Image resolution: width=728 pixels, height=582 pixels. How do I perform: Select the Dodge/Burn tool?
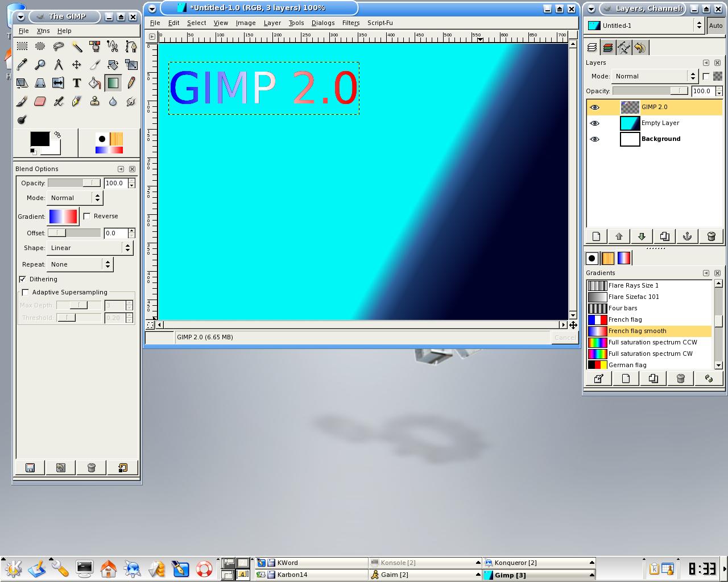point(22,119)
